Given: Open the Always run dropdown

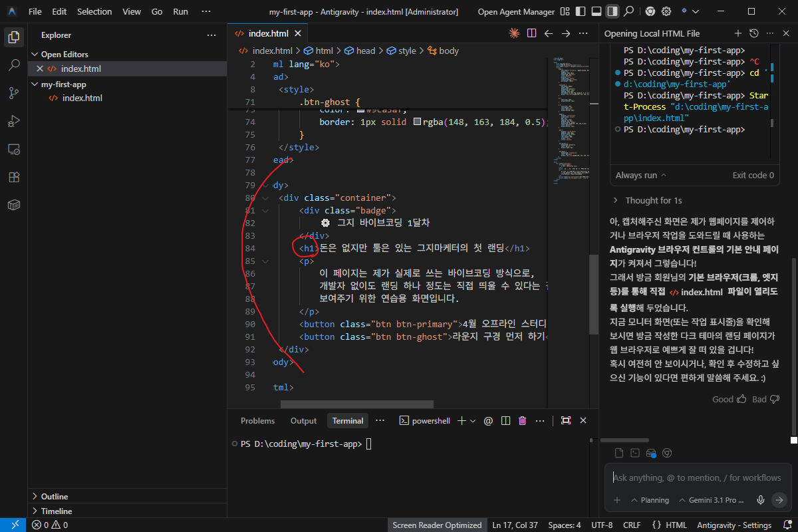Looking at the screenshot, I should 640,176.
